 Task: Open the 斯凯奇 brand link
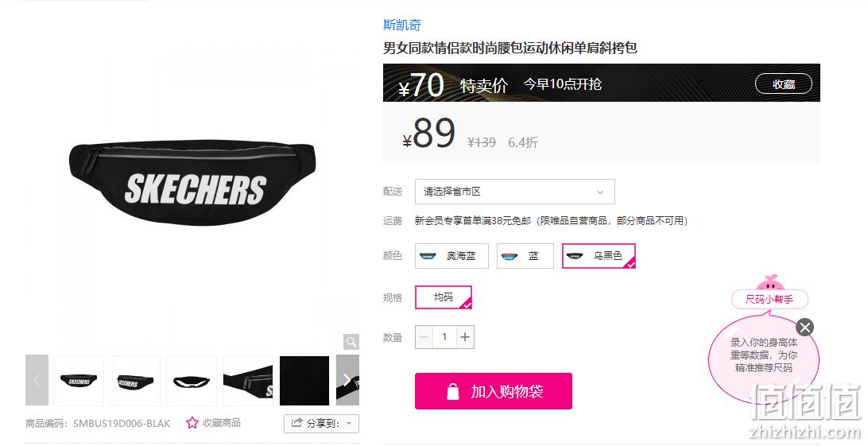(402, 25)
